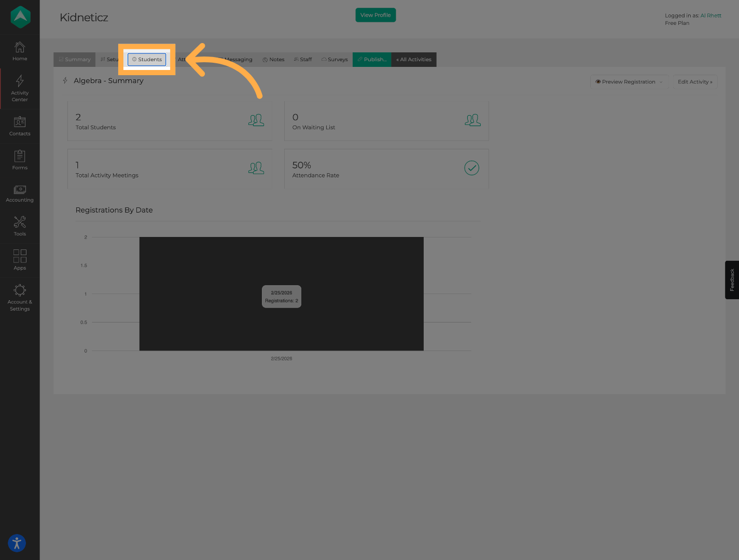Image resolution: width=739 pixels, height=560 pixels.
Task: Click the On Waiting List people icon
Action: click(472, 120)
